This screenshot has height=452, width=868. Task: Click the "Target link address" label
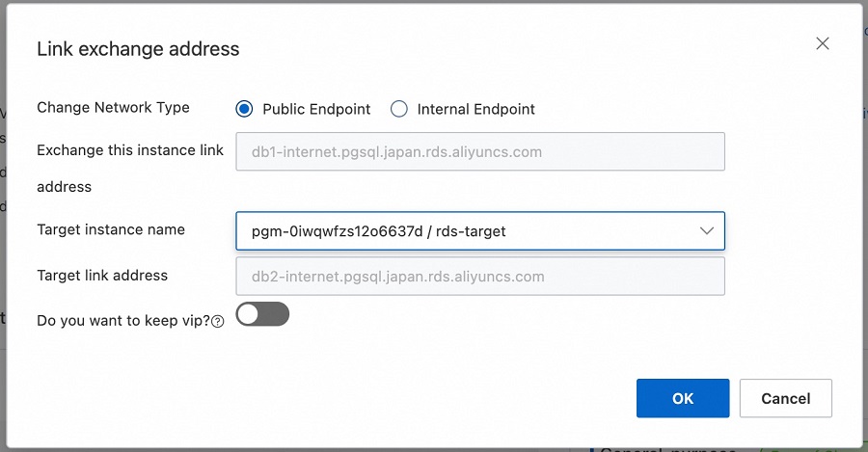coord(102,276)
